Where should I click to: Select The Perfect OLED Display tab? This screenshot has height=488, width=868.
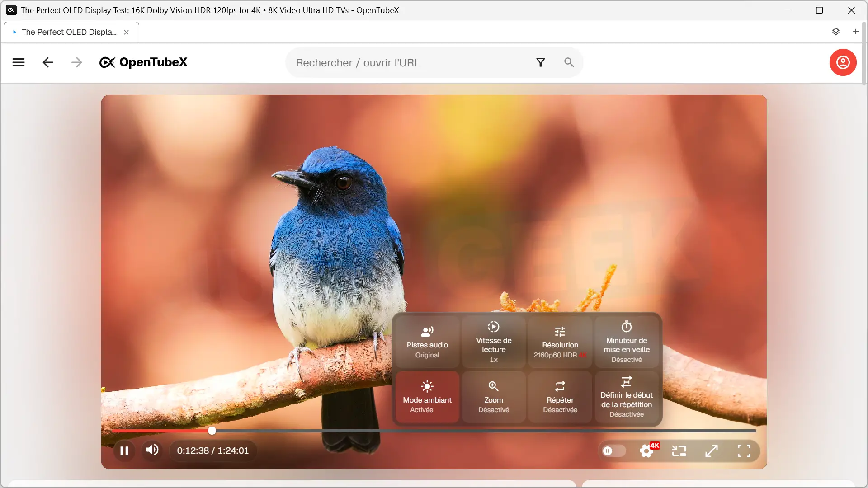tap(69, 32)
